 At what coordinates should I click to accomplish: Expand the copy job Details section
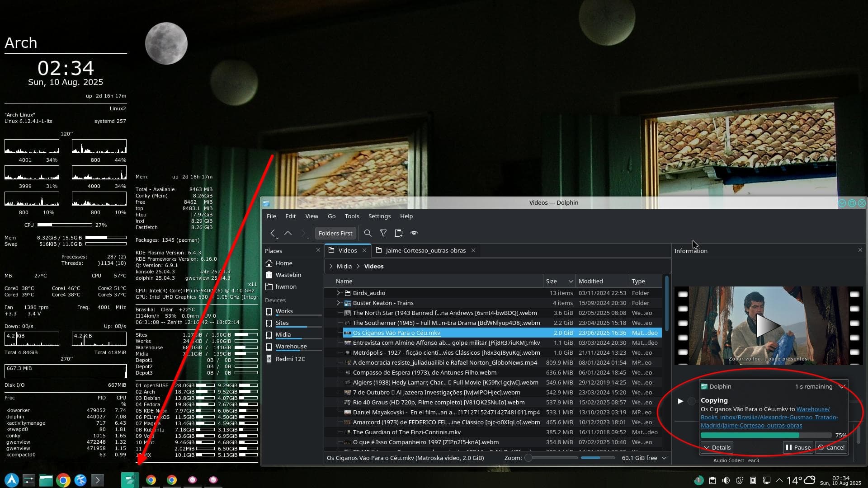pos(717,447)
